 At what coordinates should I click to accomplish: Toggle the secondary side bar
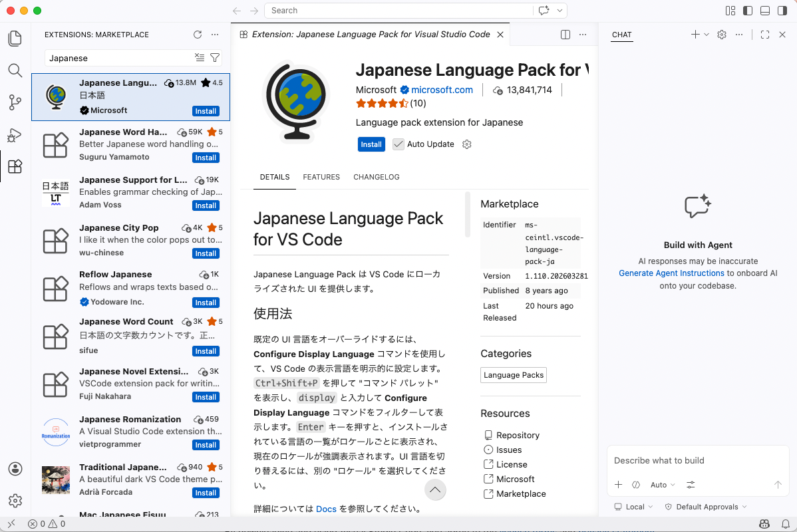(x=782, y=11)
